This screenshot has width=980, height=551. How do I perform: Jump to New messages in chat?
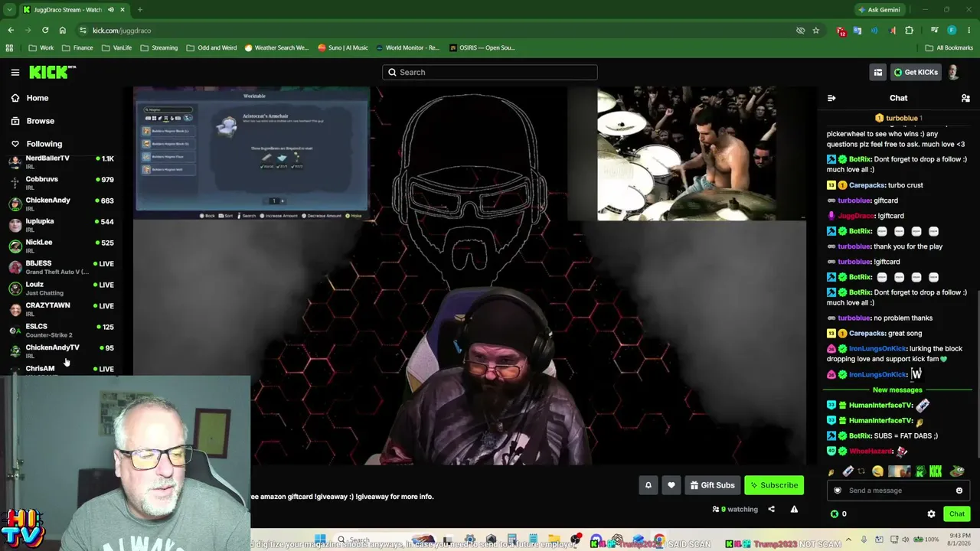pos(897,390)
